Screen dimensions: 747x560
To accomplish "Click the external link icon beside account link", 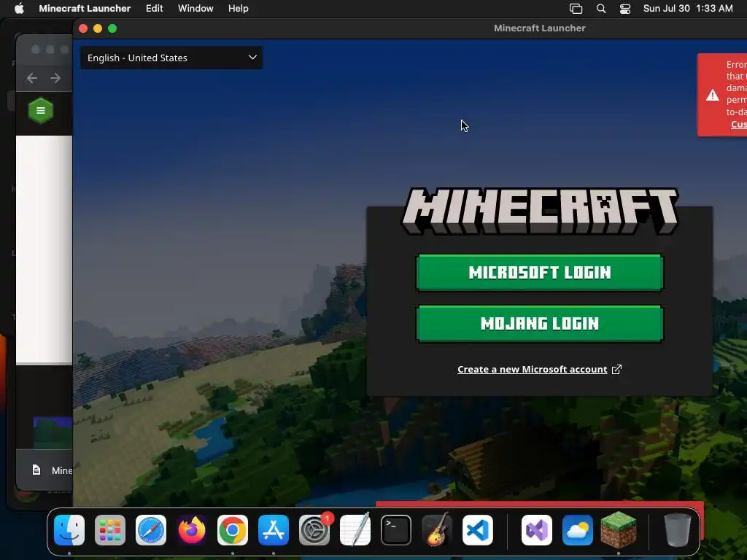I will 616,370.
